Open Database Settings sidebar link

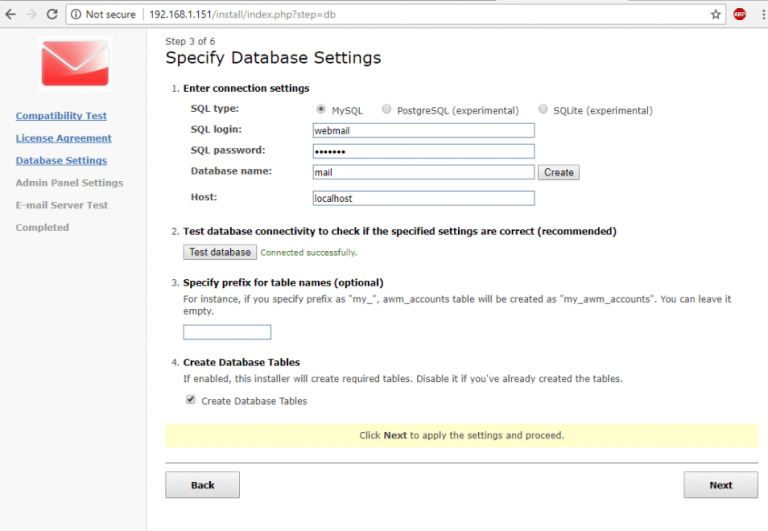click(x=61, y=160)
